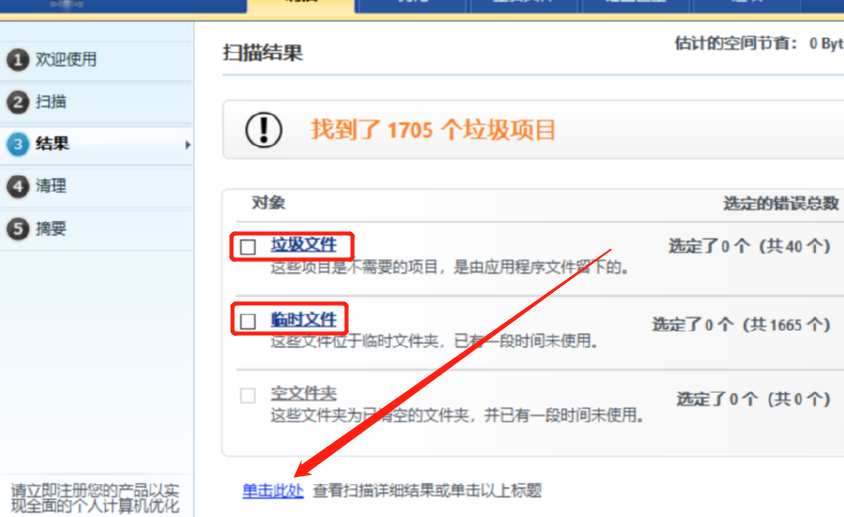The image size is (844, 517).
Task: Click the 选定了 0 个 (共 1665 个) count
Action: (741, 325)
